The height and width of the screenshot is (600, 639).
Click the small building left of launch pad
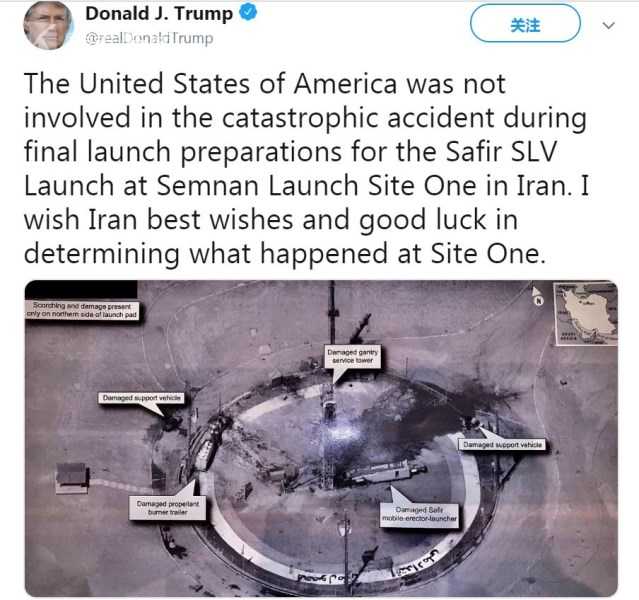[x=72, y=478]
